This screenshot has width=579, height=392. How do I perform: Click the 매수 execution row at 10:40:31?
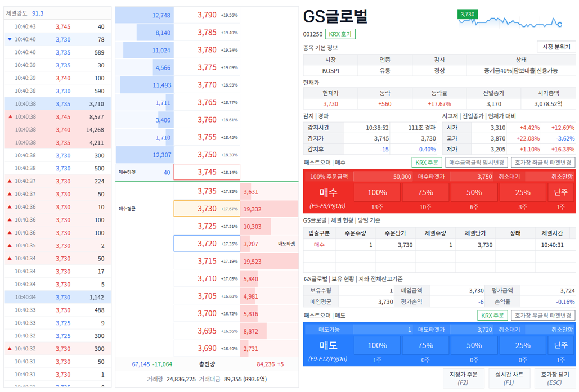(439, 245)
